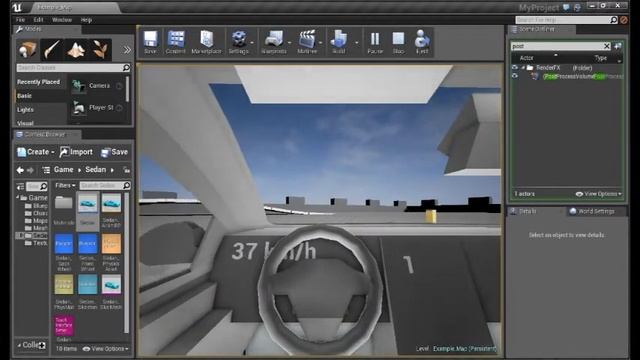
Task: Select the Landscape mode mountain icon
Action: pos(76,49)
